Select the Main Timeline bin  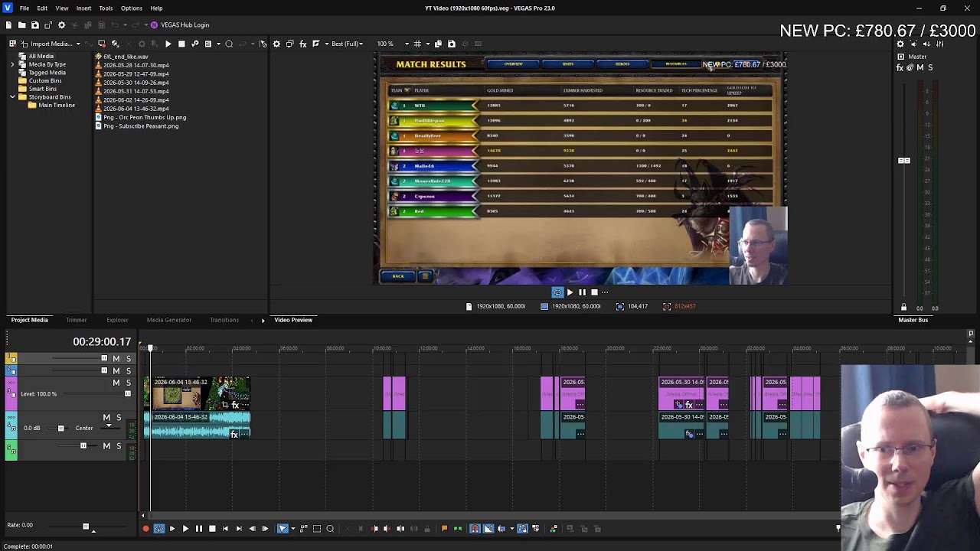(57, 106)
